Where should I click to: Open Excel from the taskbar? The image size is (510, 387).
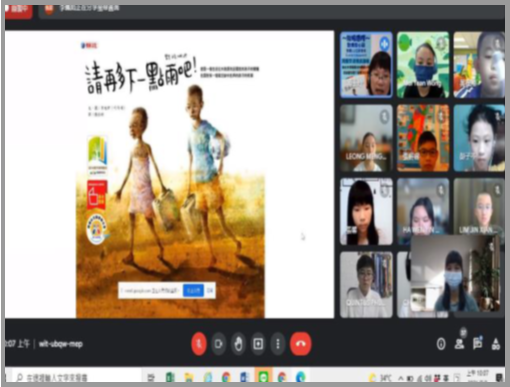[x=170, y=377]
